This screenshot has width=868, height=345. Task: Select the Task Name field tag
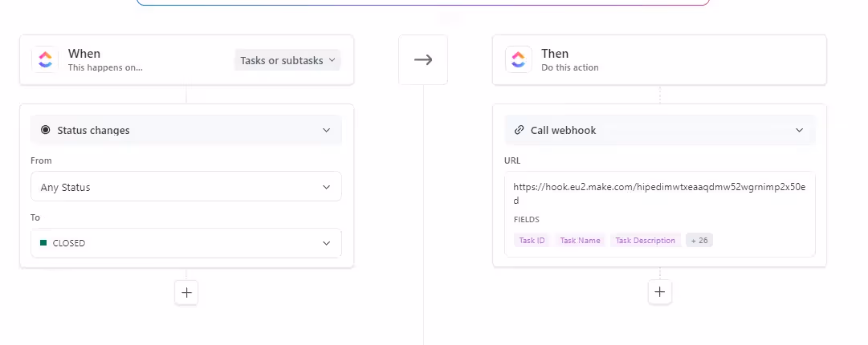tap(580, 240)
